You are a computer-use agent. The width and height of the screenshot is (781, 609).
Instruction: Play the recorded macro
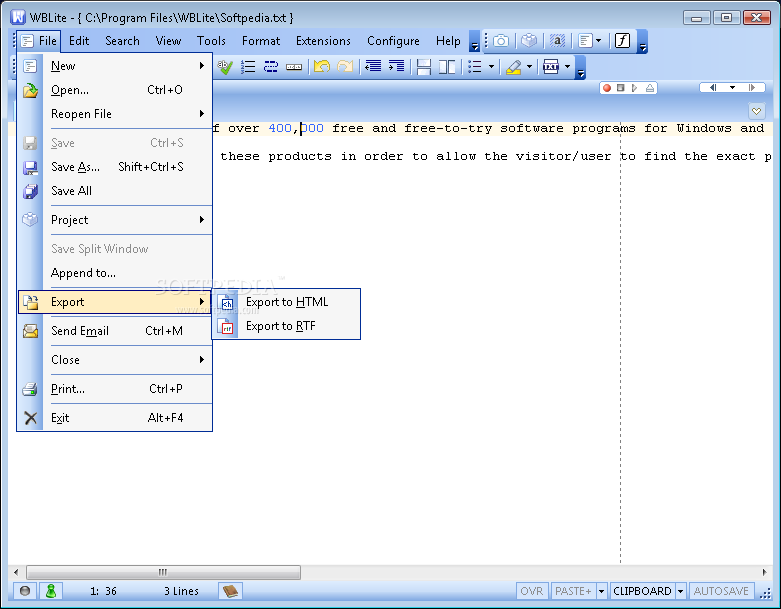click(635, 88)
